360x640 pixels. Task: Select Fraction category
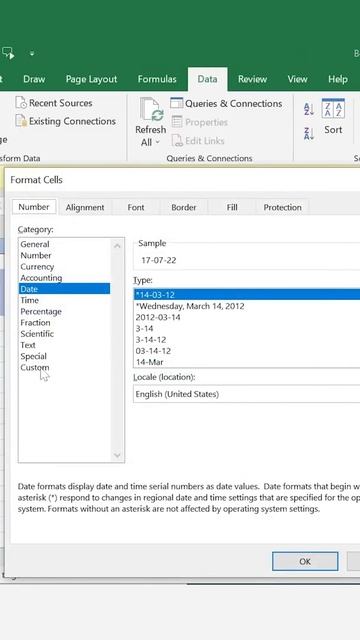tap(64, 322)
